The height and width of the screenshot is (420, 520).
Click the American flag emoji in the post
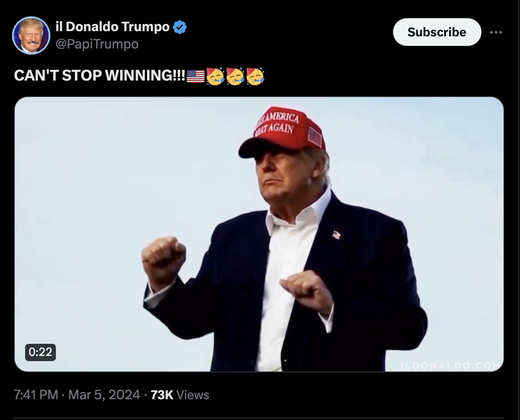[x=195, y=77]
